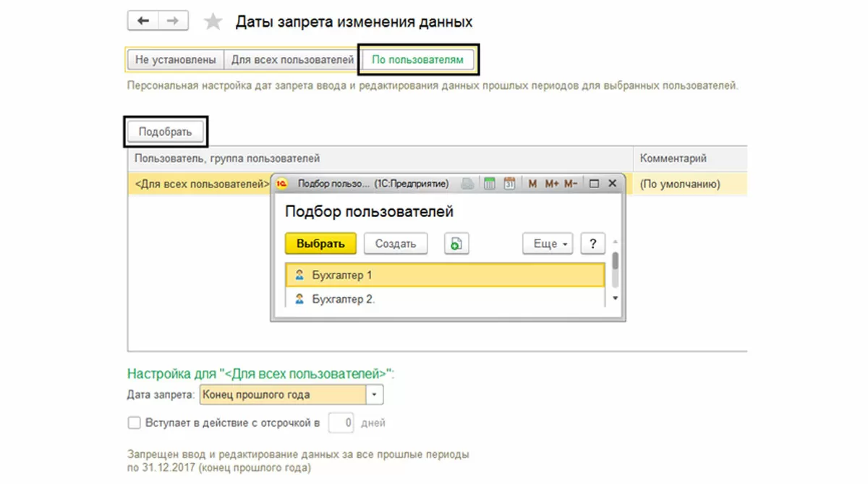Go forward with the right arrow button
This screenshot has width=868, height=484.
[173, 21]
